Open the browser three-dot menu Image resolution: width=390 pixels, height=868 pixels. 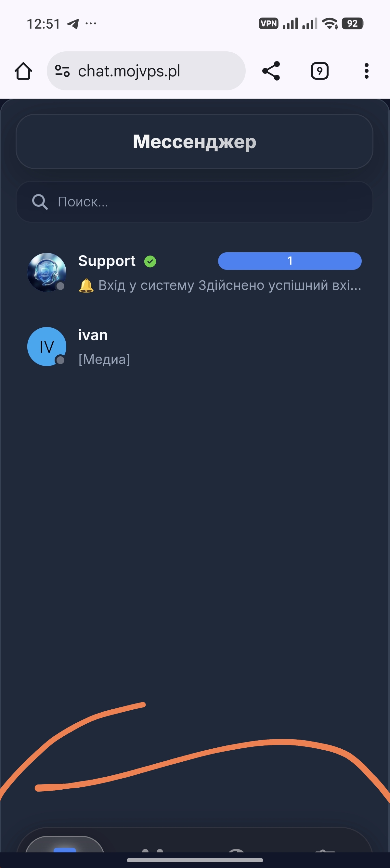coord(366,71)
